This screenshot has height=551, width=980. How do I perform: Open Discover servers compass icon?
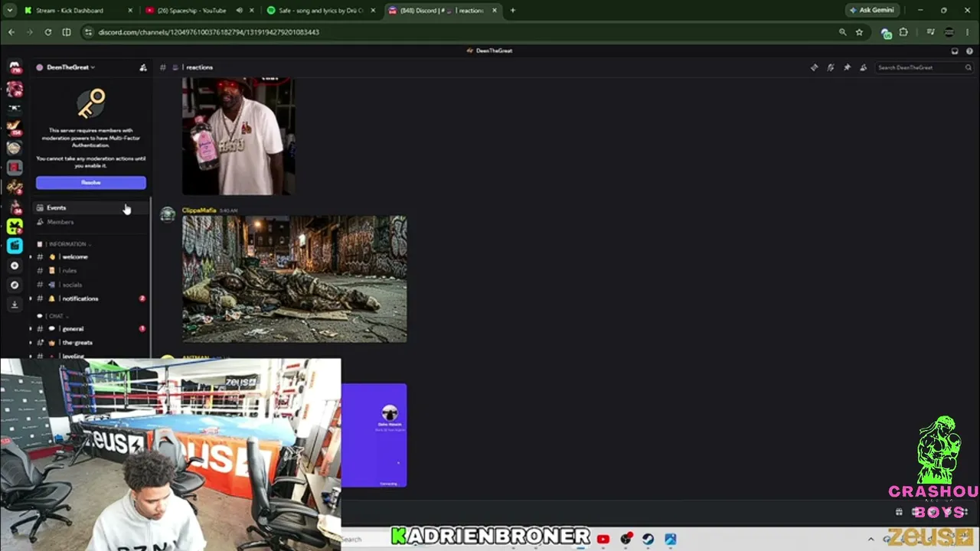pyautogui.click(x=15, y=285)
